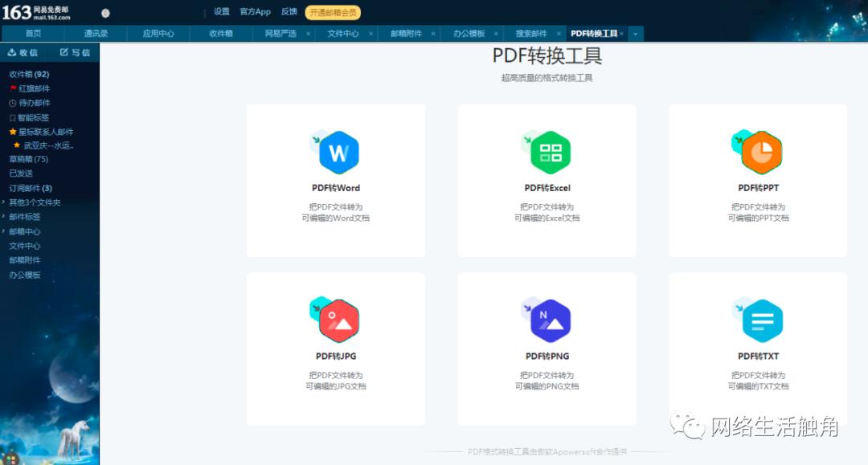Close the 邮箱附件 tab

[433, 34]
